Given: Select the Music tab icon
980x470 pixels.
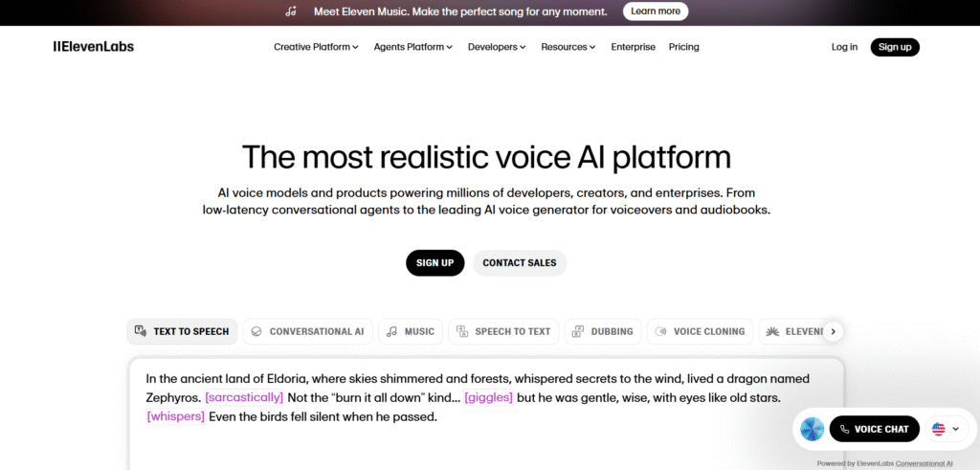Looking at the screenshot, I should 391,331.
